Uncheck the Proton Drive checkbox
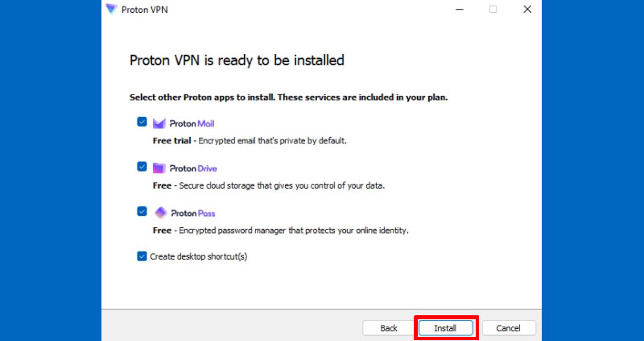Viewport: 644px width, 341px height. (x=142, y=167)
